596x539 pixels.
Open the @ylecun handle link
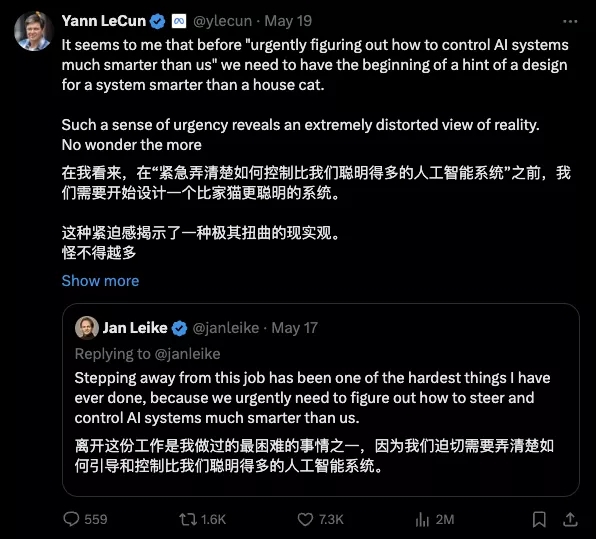point(222,21)
